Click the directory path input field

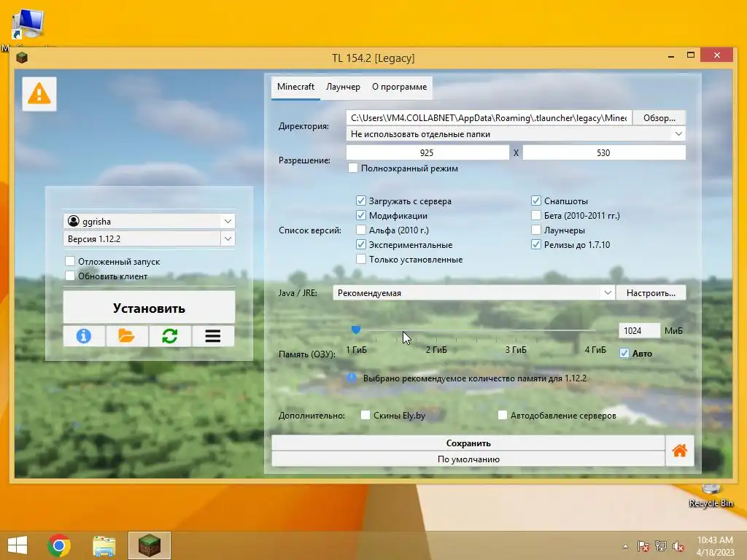tap(489, 117)
